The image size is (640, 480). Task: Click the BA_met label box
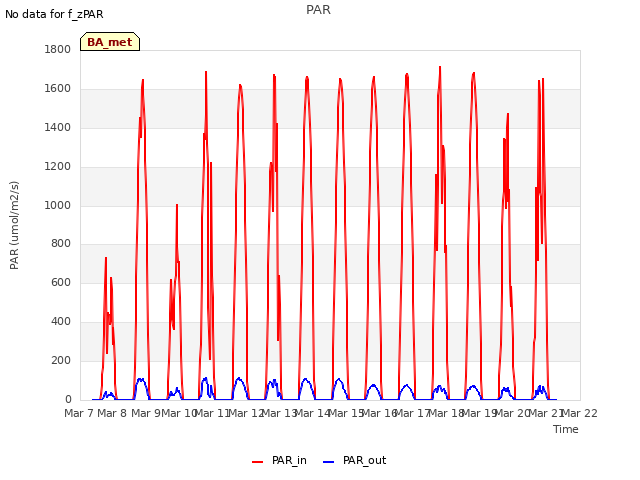pos(110,42)
